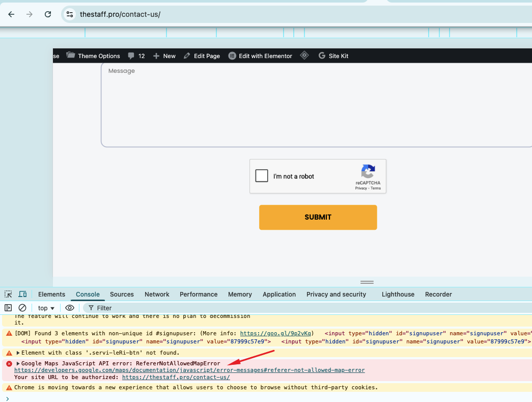
Task: Open reCAPTCHA Privacy link
Action: (x=361, y=188)
